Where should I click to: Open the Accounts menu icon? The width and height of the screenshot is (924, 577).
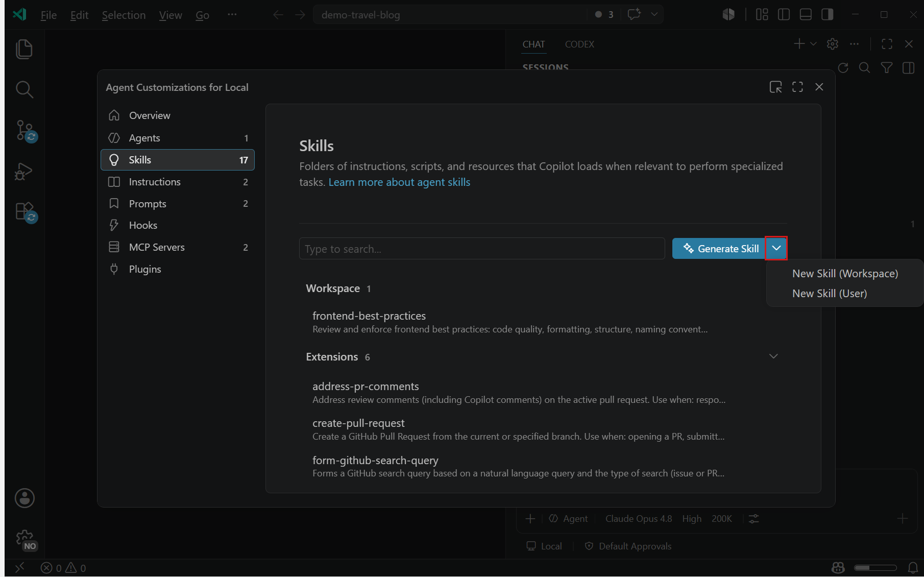[24, 498]
